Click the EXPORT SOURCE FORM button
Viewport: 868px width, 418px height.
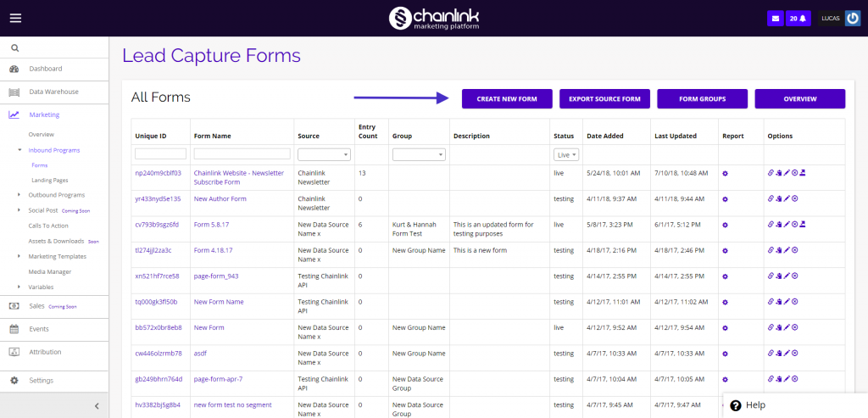click(604, 99)
